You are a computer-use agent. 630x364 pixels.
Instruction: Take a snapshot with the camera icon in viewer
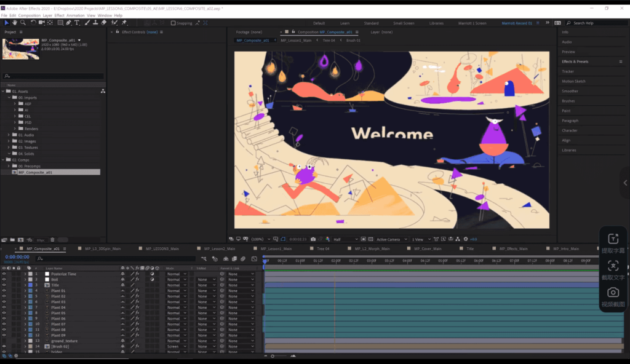coord(313,239)
